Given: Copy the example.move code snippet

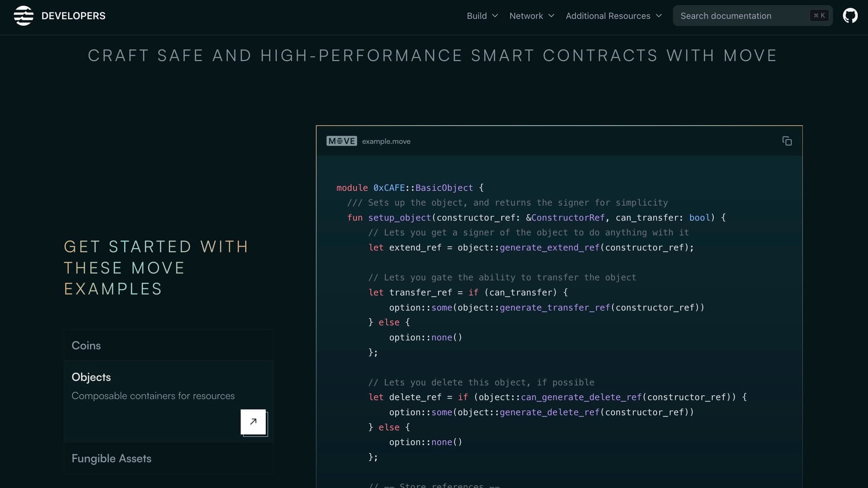Looking at the screenshot, I should coord(787,141).
